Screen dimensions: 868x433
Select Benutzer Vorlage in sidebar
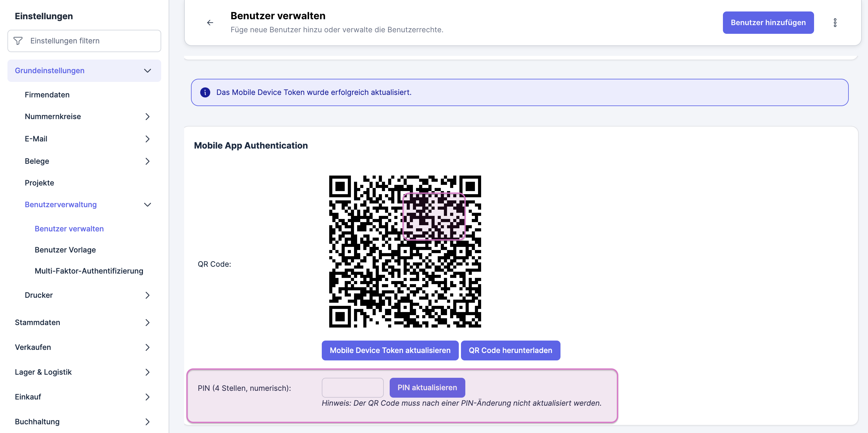65,250
